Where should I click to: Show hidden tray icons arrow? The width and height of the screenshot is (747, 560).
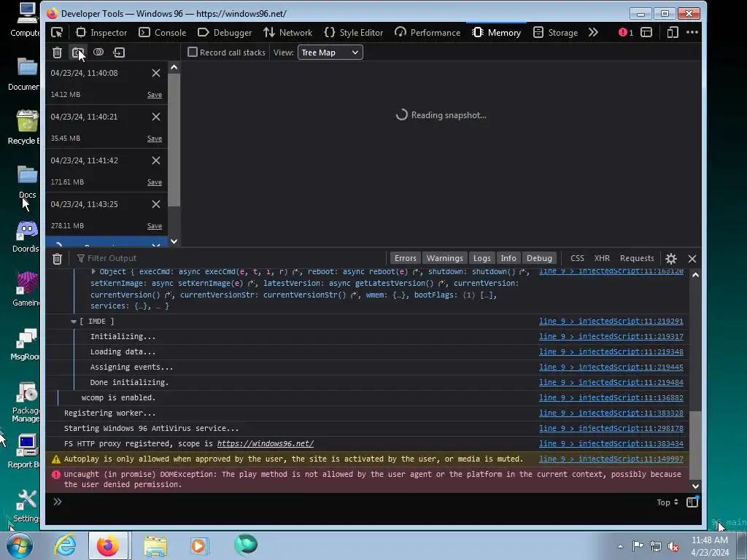tap(620, 546)
